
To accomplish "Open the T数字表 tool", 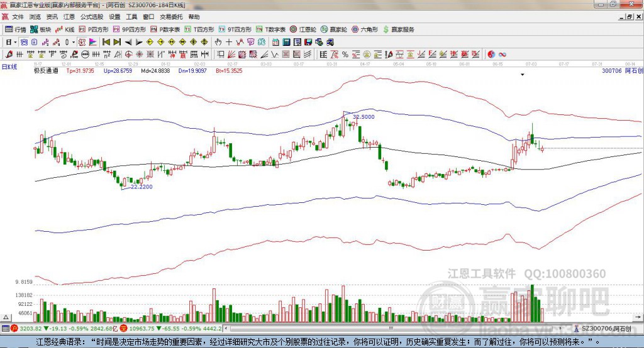I will tap(270, 30).
